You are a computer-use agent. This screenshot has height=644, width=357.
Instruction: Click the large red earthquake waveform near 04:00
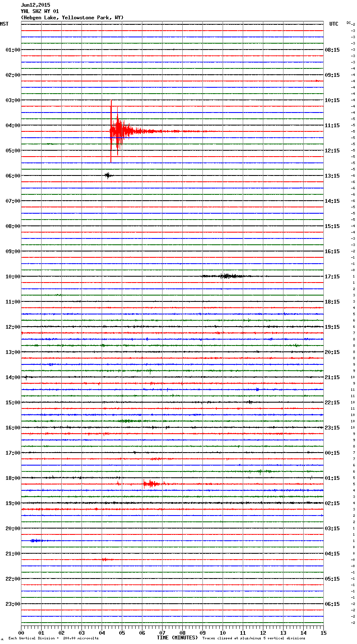pyautogui.click(x=122, y=131)
